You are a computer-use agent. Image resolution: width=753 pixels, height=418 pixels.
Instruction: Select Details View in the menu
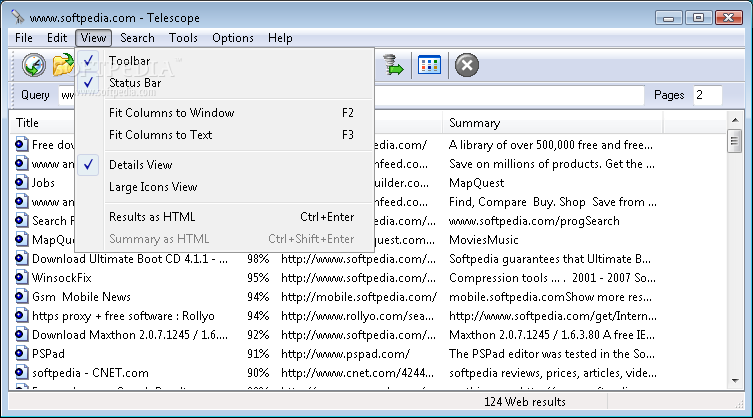pyautogui.click(x=224, y=165)
